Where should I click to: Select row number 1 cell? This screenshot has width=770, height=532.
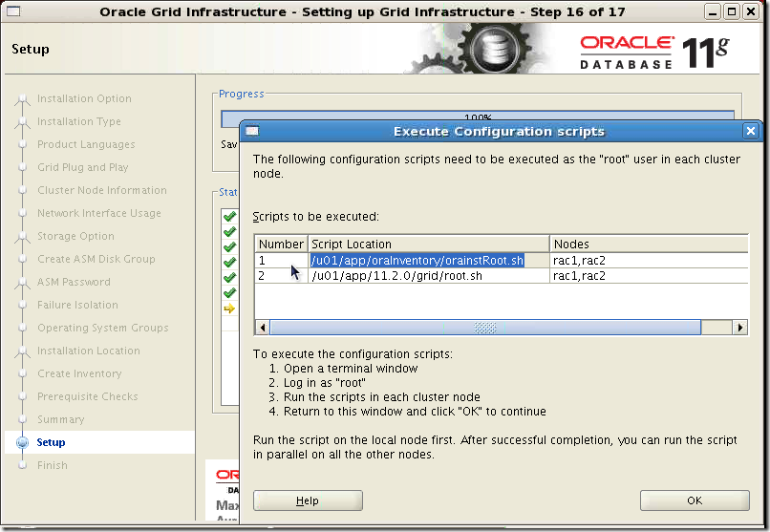point(282,260)
